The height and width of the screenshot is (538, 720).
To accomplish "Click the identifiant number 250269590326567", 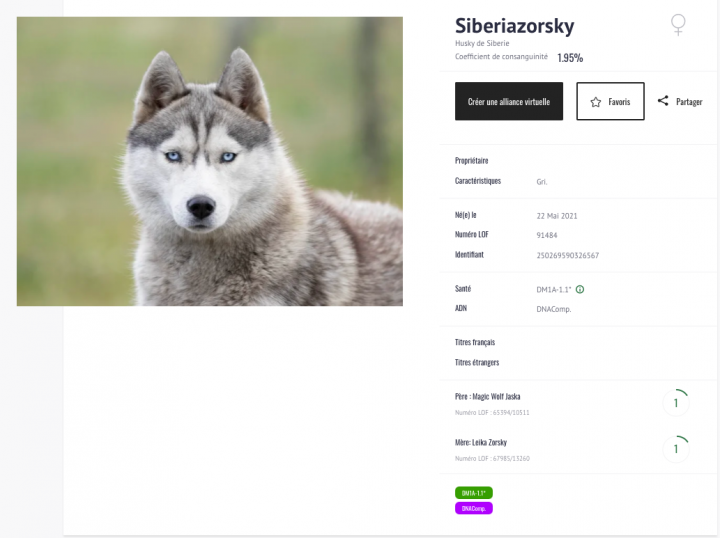I will (x=568, y=255).
